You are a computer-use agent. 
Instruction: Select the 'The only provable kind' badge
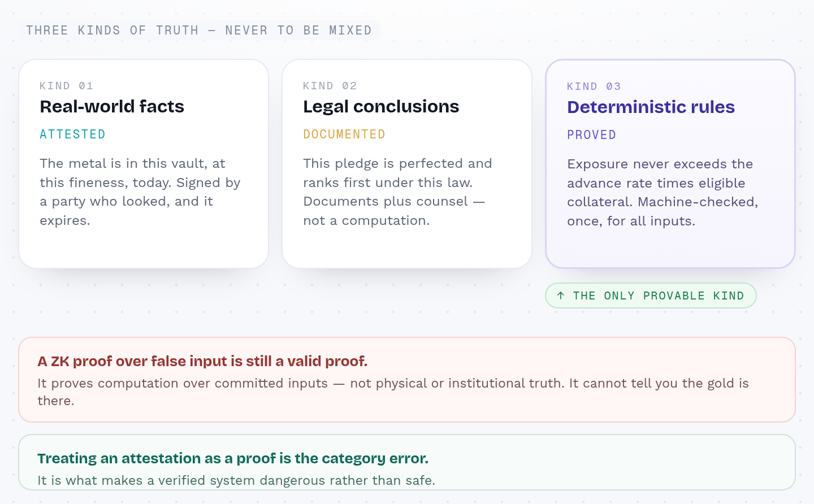(651, 296)
